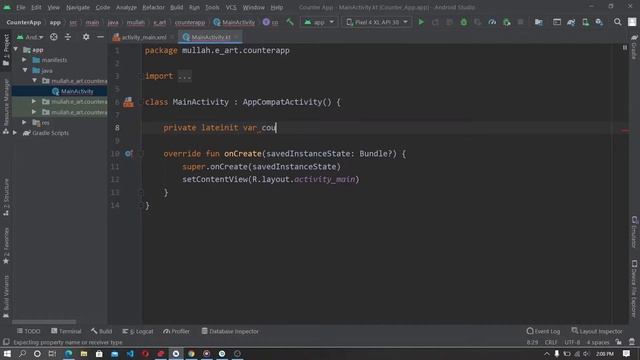Expand the manifests folder
This screenshot has height=360, width=640.
tap(24, 60)
